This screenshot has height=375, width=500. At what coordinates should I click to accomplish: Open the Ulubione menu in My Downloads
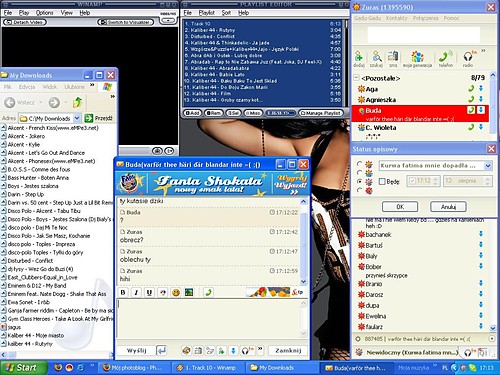tap(74, 87)
